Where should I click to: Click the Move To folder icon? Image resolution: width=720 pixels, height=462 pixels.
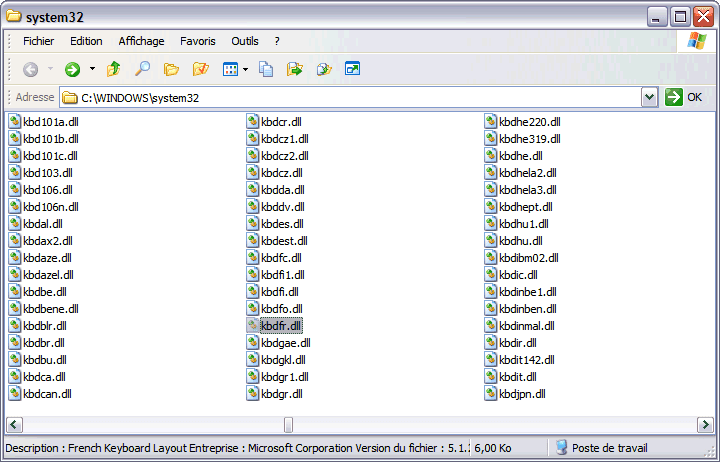point(294,69)
